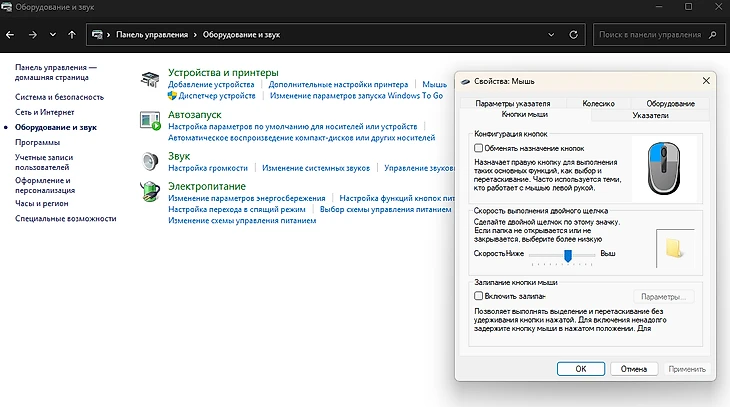Click the Sound (Звук) speaker icon
This screenshot has height=407, width=730.
[150, 161]
